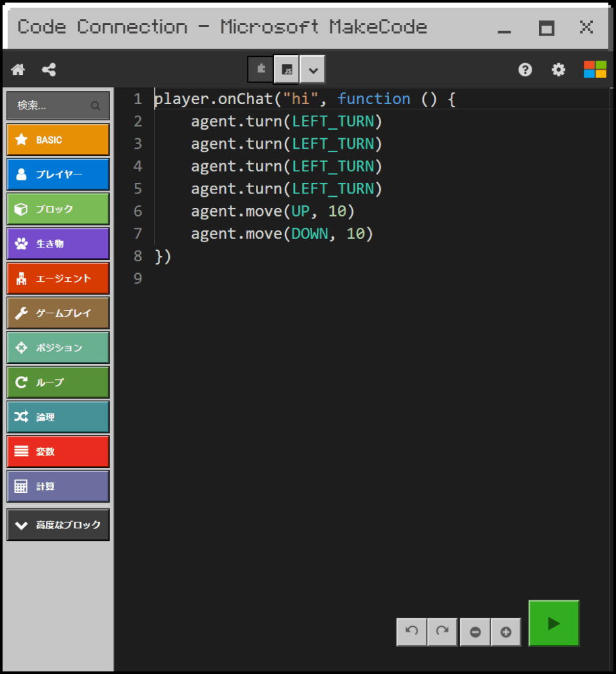The height and width of the screenshot is (674, 616).
Task: Zoom in with the plus button
Action: coord(505,632)
